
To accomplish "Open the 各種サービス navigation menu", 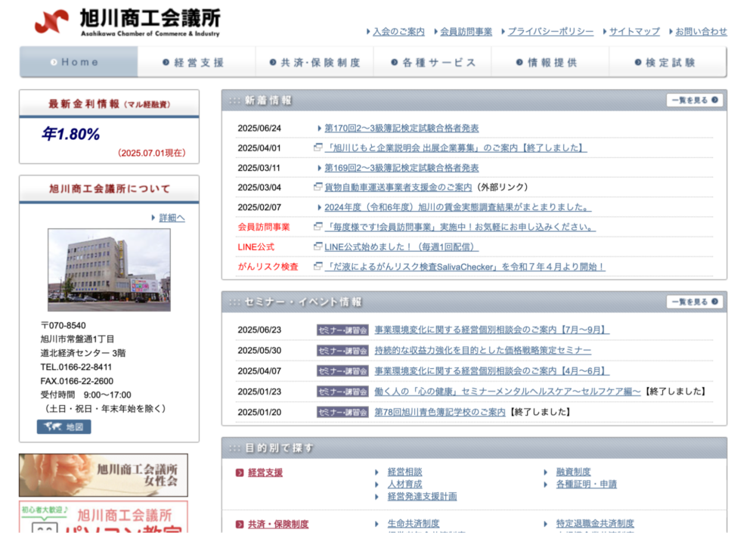I will click(x=432, y=63).
